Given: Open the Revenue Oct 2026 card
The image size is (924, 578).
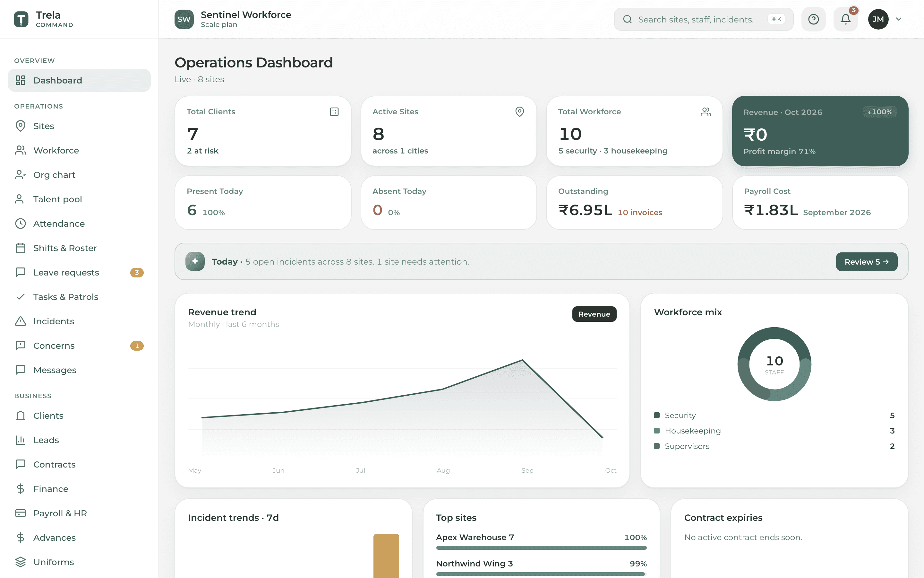Looking at the screenshot, I should [820, 131].
